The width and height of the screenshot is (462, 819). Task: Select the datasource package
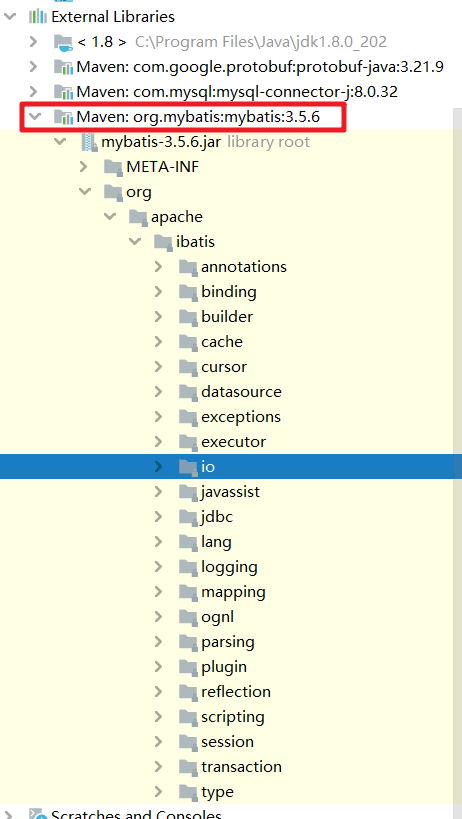click(x=241, y=392)
